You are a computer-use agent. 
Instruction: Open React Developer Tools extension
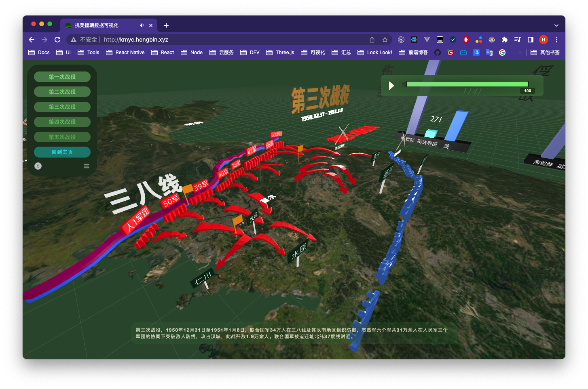click(x=414, y=40)
